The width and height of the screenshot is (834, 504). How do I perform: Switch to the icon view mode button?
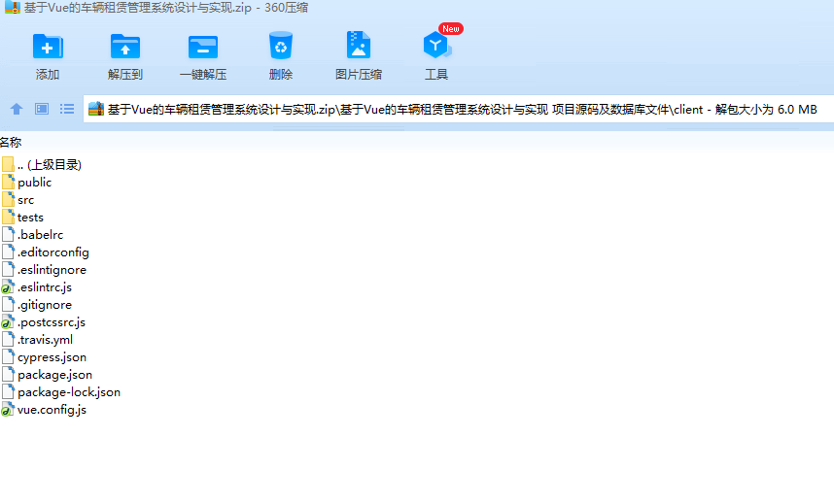coord(42,109)
